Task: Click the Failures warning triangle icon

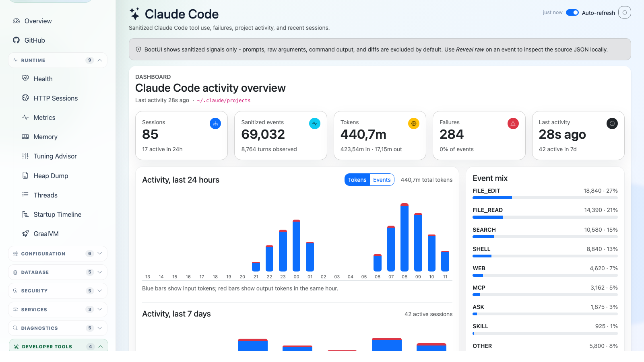Action: [513, 123]
